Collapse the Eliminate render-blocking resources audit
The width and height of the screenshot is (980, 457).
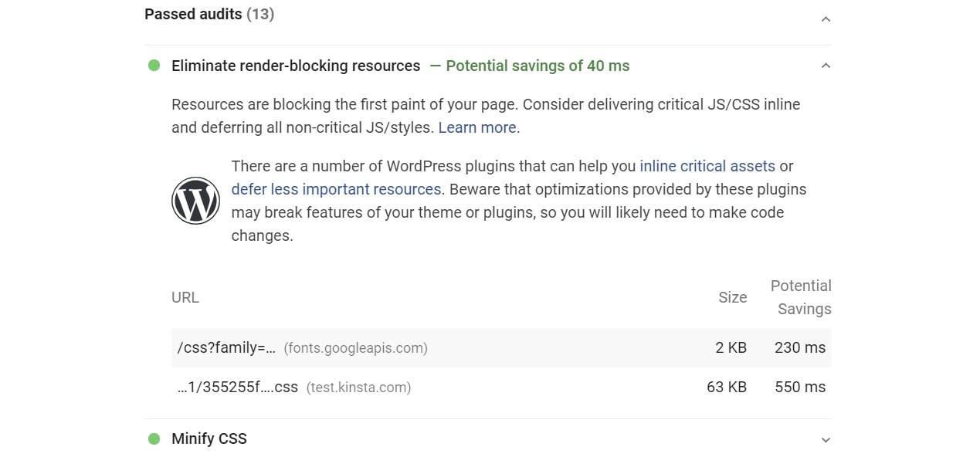click(x=826, y=65)
